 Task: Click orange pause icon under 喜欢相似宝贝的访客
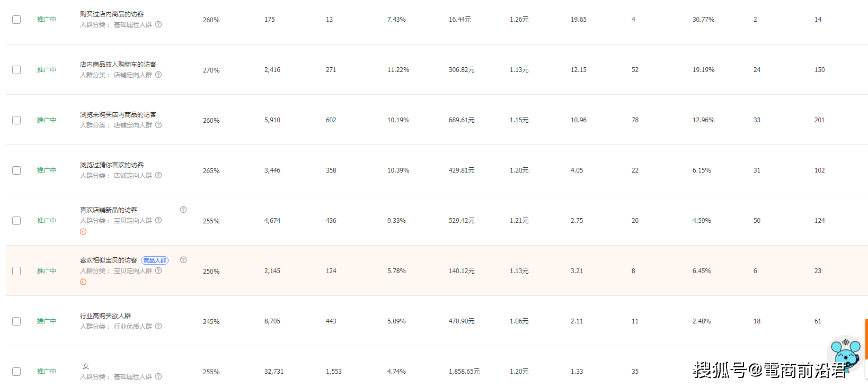tap(83, 282)
